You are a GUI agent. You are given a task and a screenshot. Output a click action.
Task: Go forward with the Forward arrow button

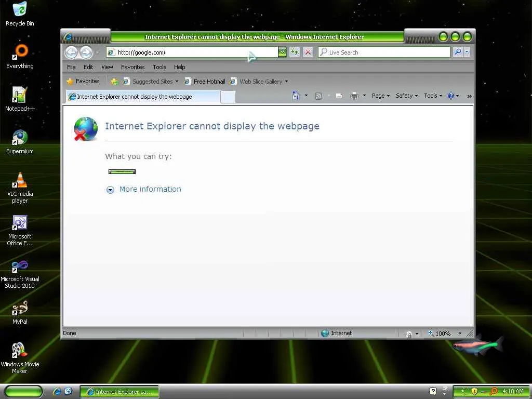pos(86,52)
